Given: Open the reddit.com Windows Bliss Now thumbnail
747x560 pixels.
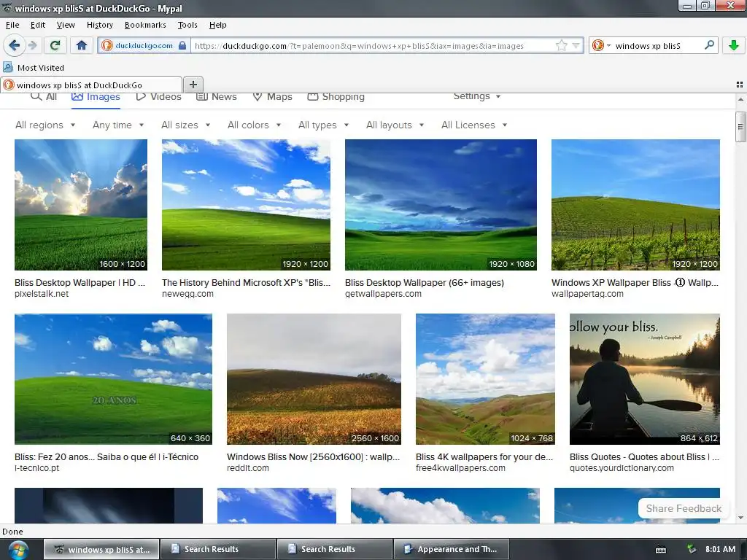Looking at the screenshot, I should click(314, 379).
